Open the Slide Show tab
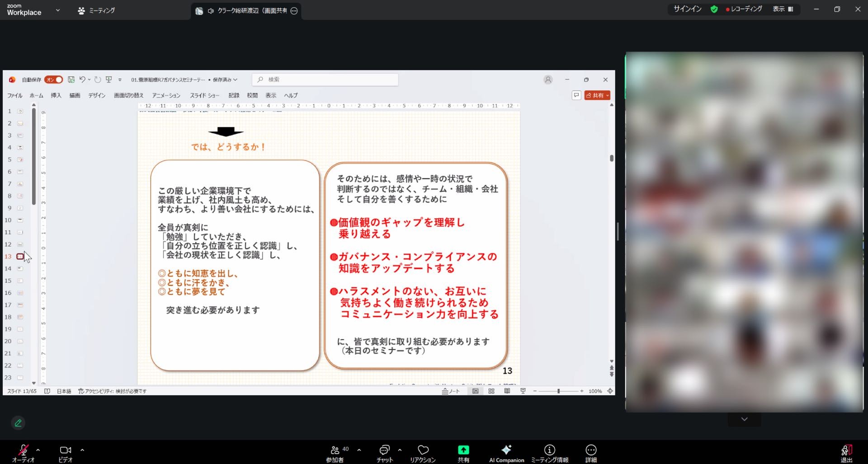 pyautogui.click(x=204, y=95)
